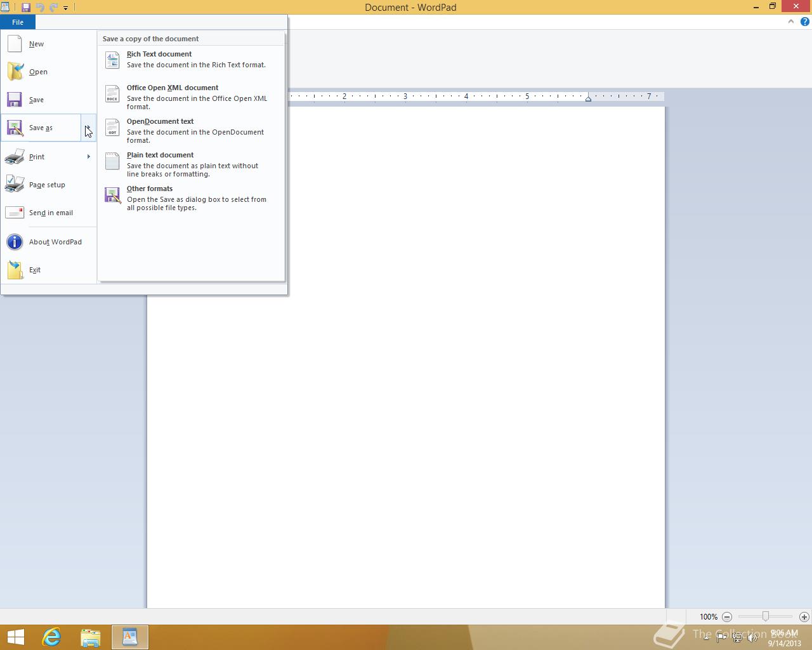Save as Office Open XML document
812x650 pixels.
(x=191, y=97)
